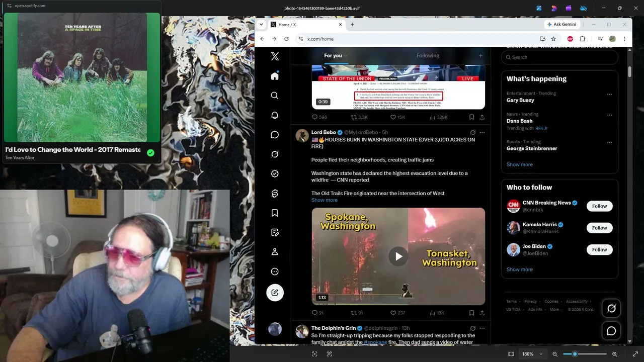The width and height of the screenshot is (644, 362).
Task: Open AdBlock Plus extension
Action: (570, 39)
